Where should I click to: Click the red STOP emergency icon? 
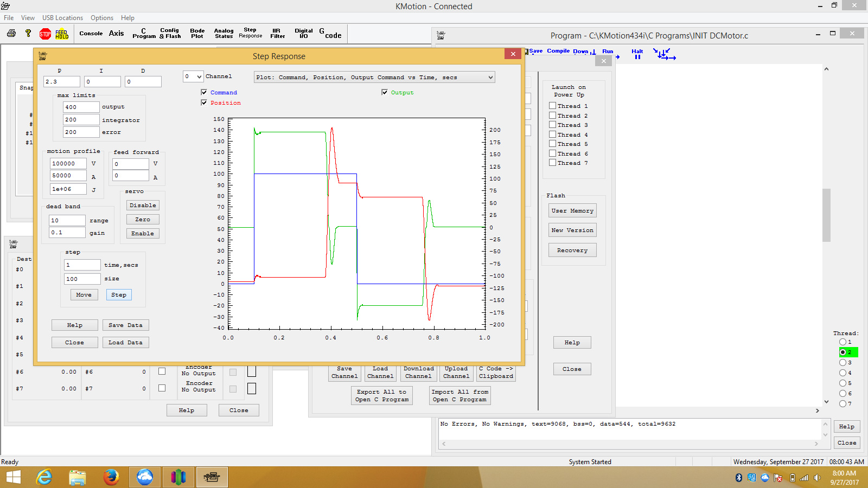[x=45, y=34]
